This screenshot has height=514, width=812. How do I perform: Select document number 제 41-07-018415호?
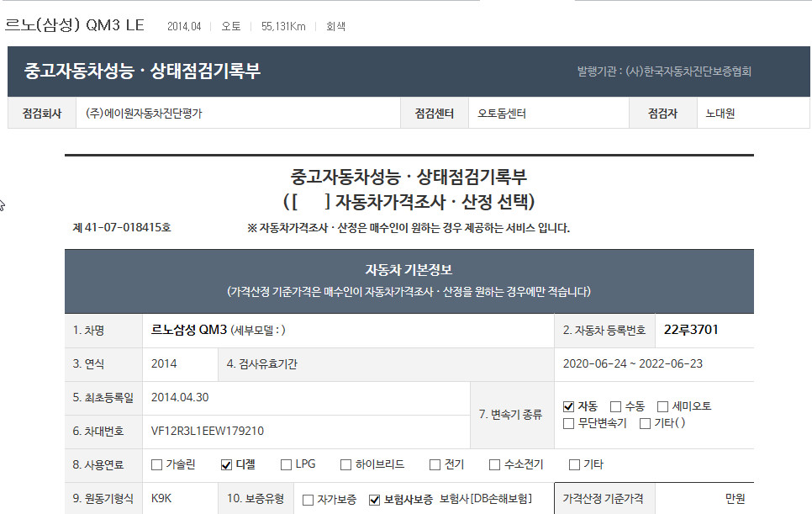coord(122,227)
